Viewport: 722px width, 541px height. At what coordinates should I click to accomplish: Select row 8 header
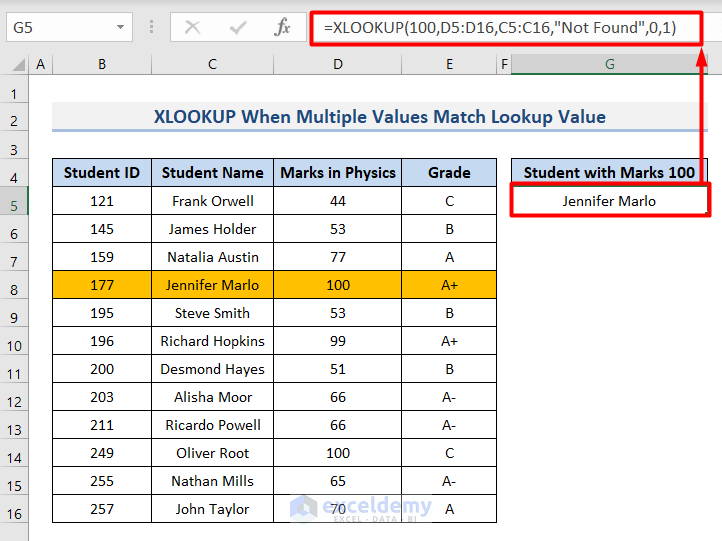(x=15, y=290)
